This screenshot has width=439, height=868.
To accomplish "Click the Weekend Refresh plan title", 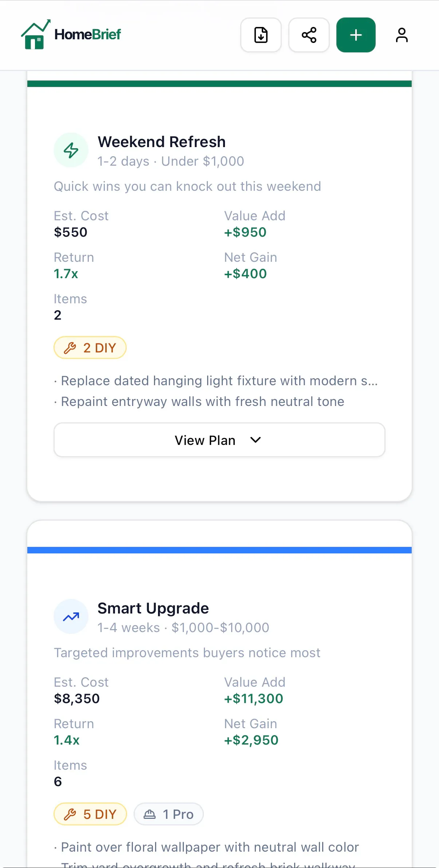I will pos(162,142).
